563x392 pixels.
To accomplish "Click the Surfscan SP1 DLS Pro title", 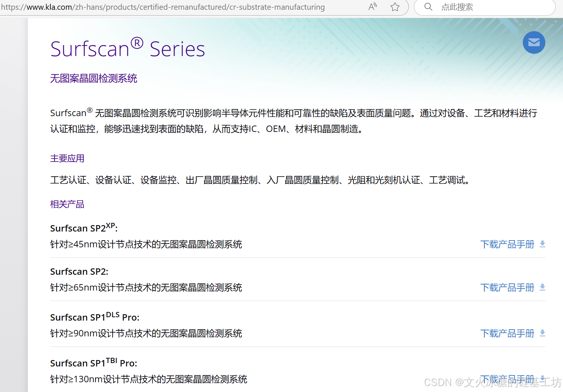I will (95, 317).
